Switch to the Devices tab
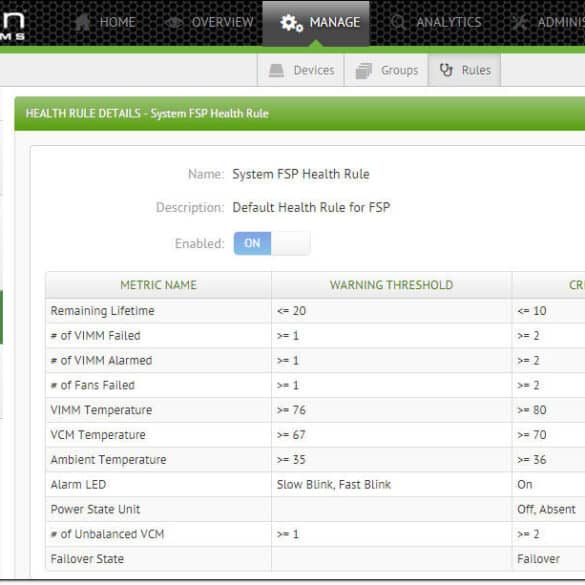The image size is (585, 585). (301, 70)
